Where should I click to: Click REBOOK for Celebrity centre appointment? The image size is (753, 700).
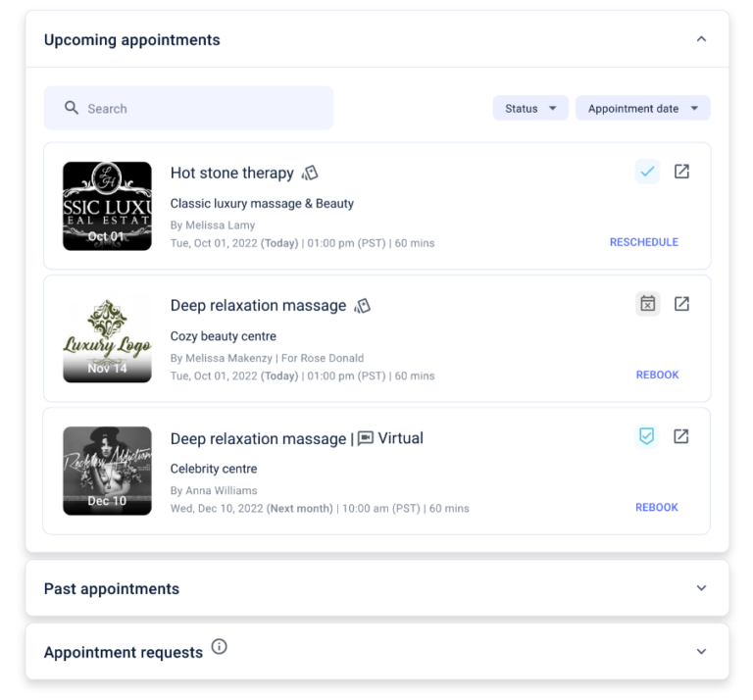pos(657,508)
